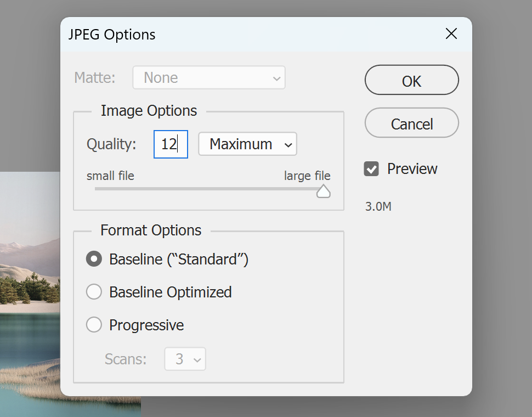Open the Maximum quality preset dropdown
The height and width of the screenshot is (417, 532).
248,144
